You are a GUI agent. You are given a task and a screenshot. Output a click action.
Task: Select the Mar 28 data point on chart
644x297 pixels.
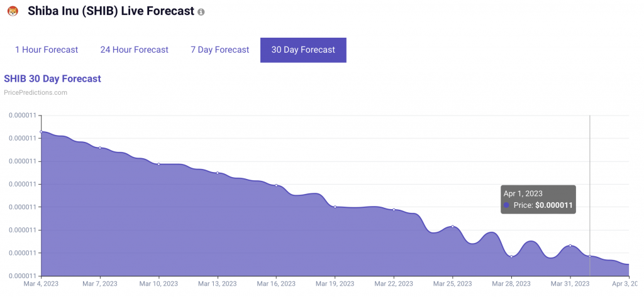511,256
